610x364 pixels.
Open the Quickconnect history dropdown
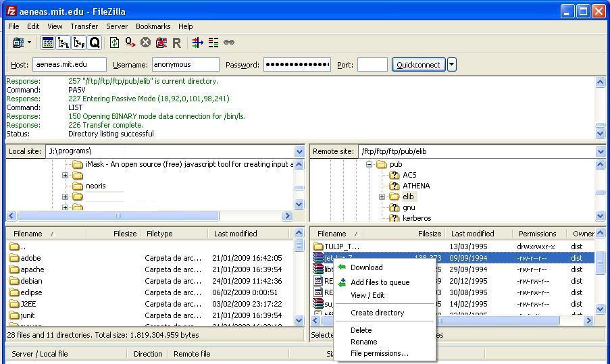[452, 65]
